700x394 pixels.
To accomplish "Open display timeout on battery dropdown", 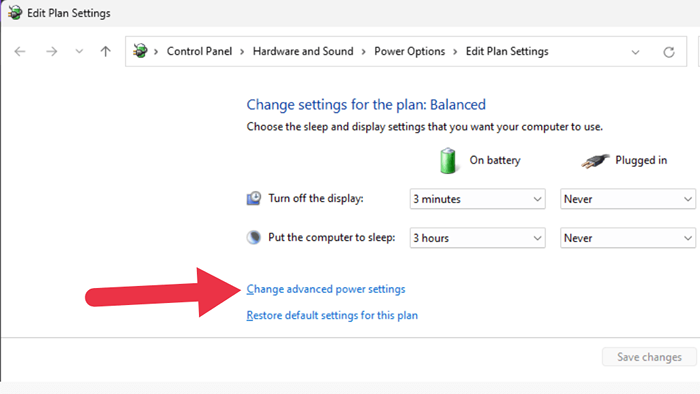I will [x=477, y=199].
